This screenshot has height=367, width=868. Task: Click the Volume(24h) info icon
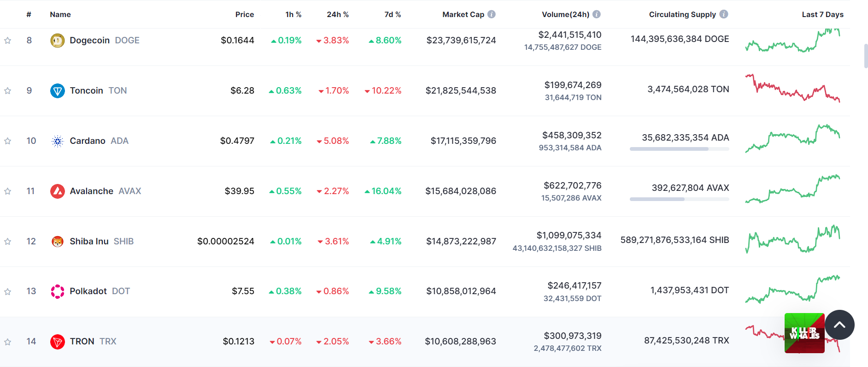coord(597,14)
